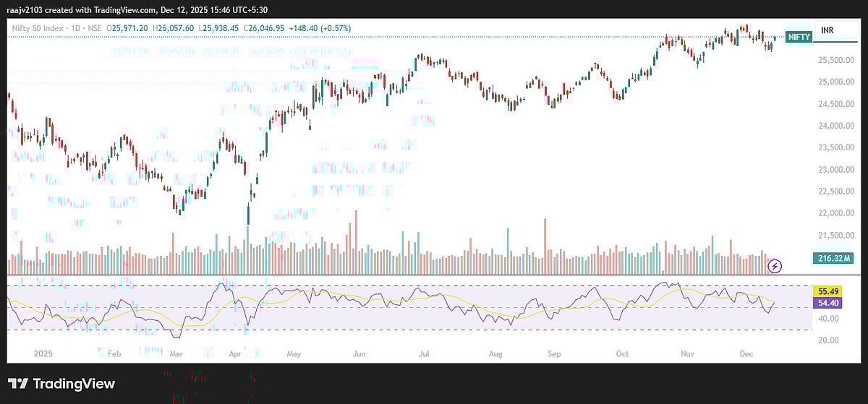Image resolution: width=868 pixels, height=404 pixels.
Task: Select the 216.32M volume label
Action: pyautogui.click(x=835, y=258)
